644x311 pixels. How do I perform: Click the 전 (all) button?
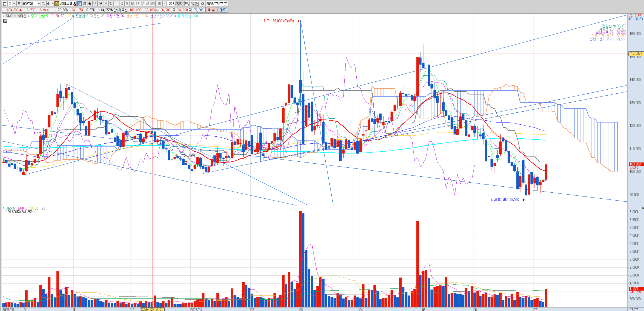[x=19, y=3]
